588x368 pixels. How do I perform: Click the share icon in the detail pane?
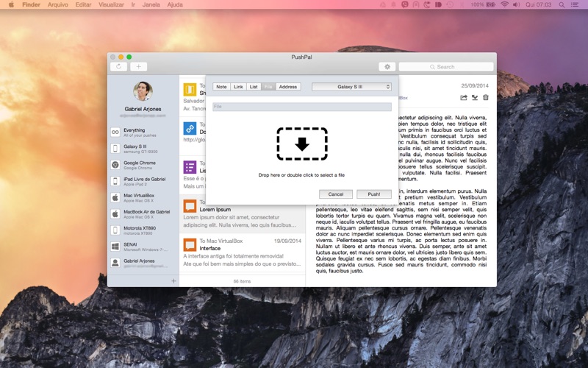[464, 98]
